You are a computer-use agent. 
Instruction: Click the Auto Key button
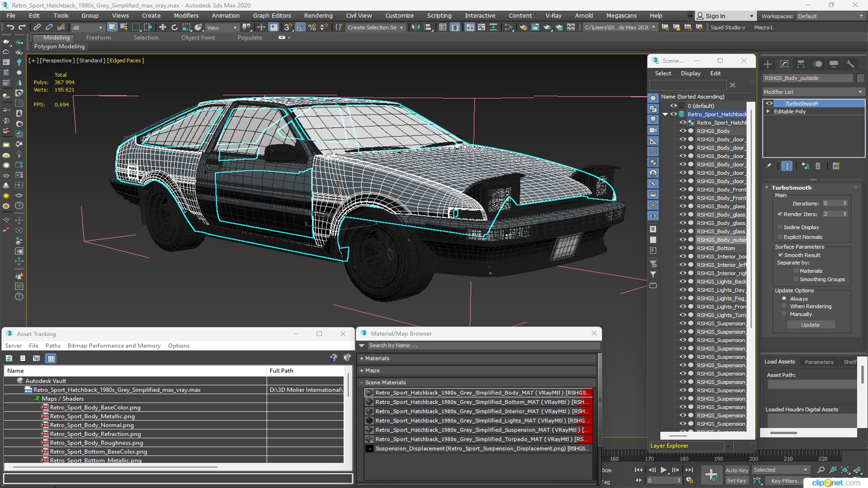pyautogui.click(x=737, y=470)
